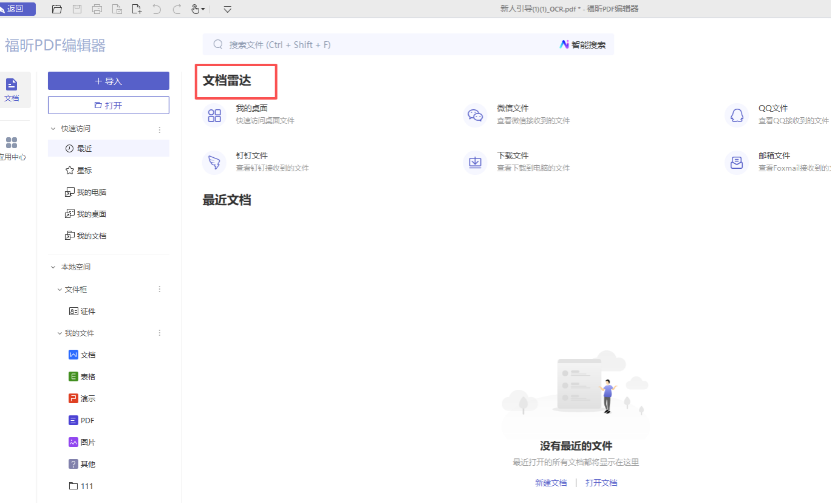
Task: Collapse the 我的文件 tree node
Action: (x=60, y=333)
